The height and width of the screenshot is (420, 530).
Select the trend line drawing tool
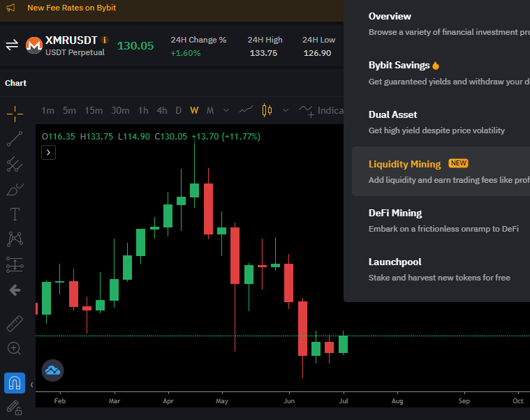pyautogui.click(x=15, y=139)
